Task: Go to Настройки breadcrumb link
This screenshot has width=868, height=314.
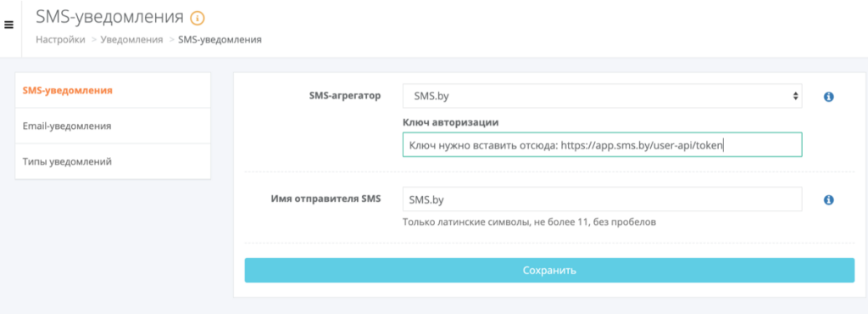Action: point(61,40)
